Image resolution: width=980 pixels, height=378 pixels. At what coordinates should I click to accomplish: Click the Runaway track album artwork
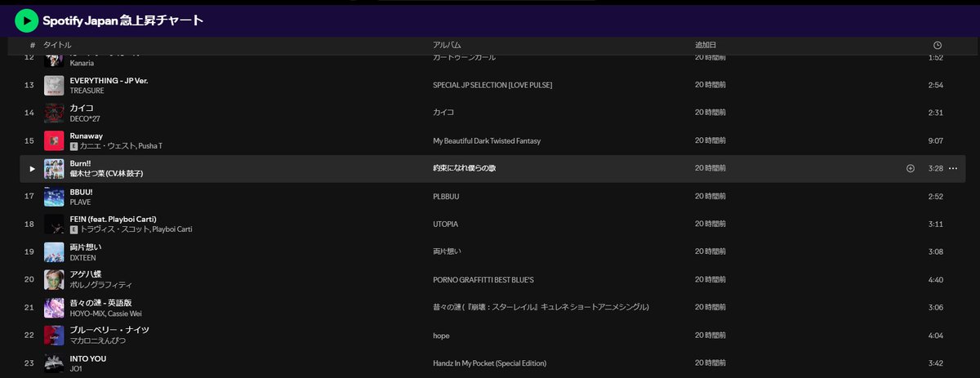click(x=54, y=141)
